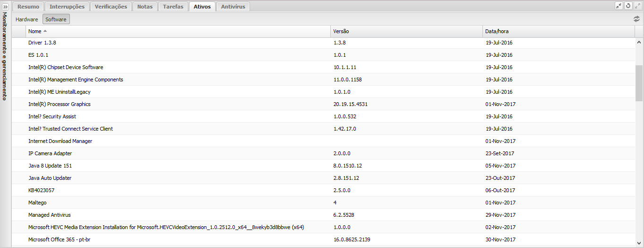Select the Driver 1.3.8 row
This screenshot has height=248, width=644.
[323, 43]
